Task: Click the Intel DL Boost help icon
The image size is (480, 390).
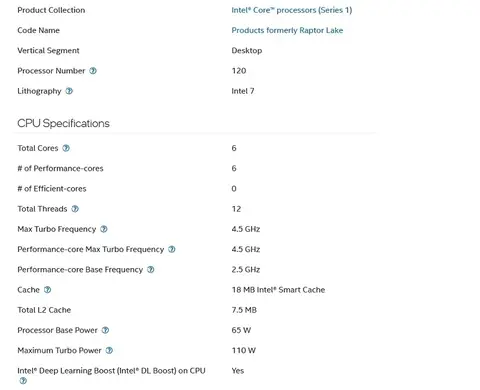Action: click(23, 381)
